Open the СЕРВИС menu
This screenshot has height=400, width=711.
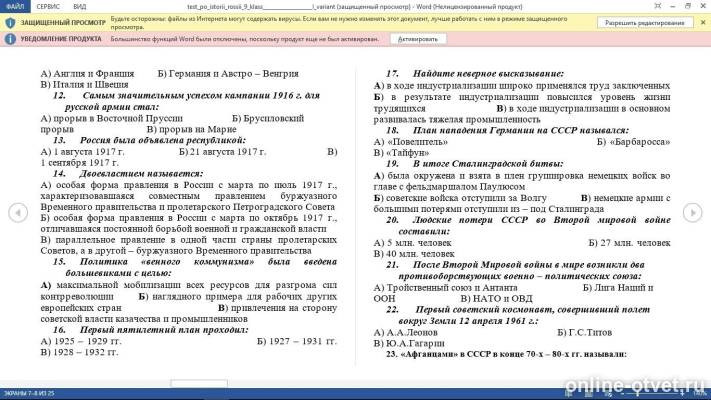[x=48, y=6]
